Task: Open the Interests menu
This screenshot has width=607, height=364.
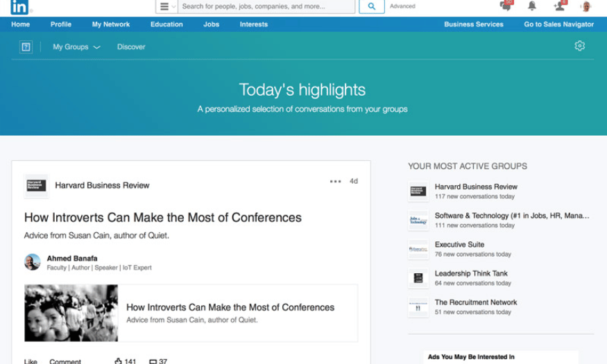Action: (x=254, y=24)
